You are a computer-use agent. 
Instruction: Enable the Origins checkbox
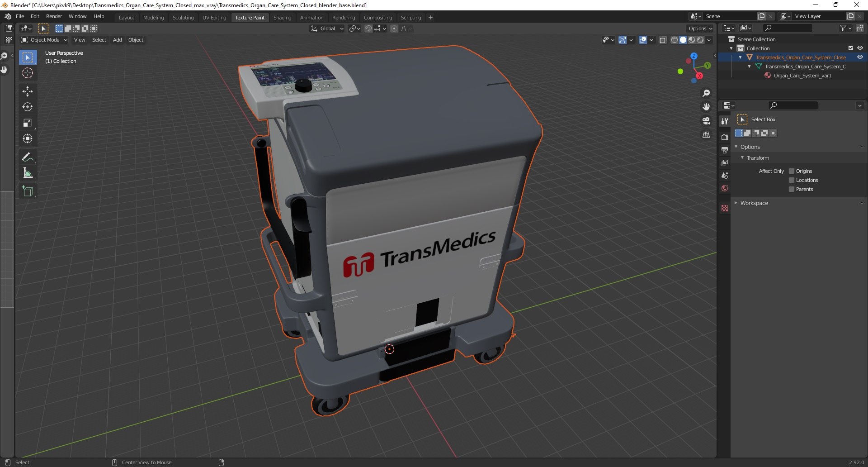792,171
